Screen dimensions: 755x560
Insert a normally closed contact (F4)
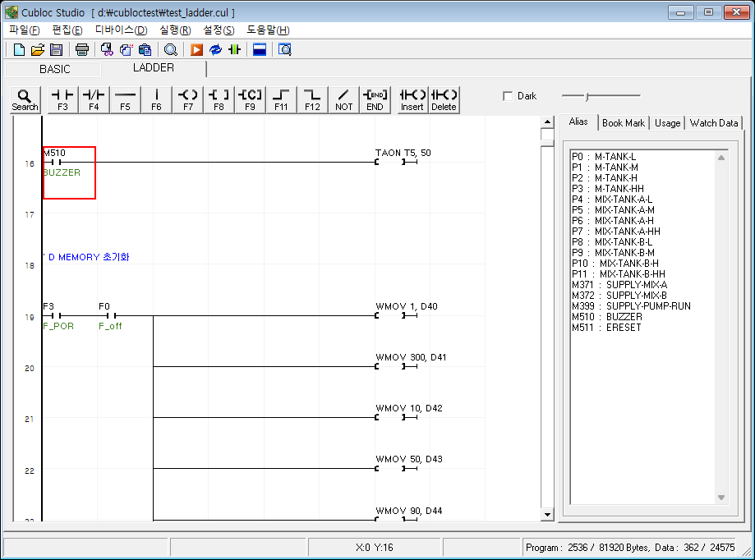click(x=94, y=99)
